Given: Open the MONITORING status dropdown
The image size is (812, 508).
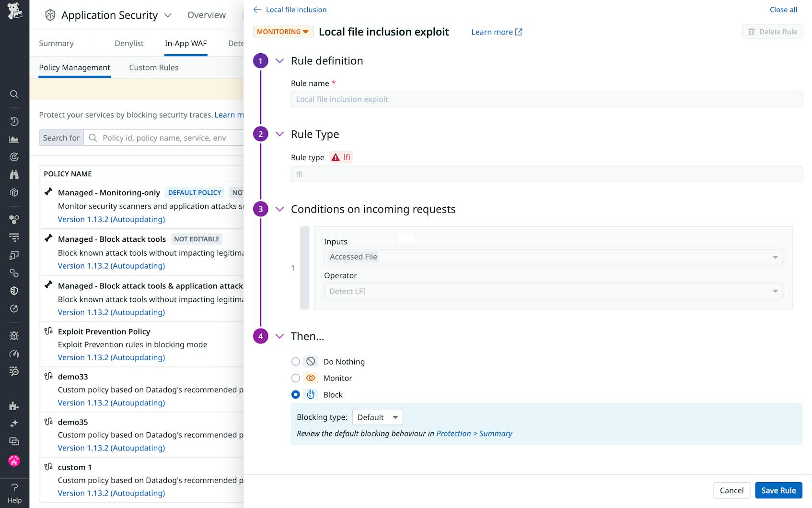Looking at the screenshot, I should (283, 32).
